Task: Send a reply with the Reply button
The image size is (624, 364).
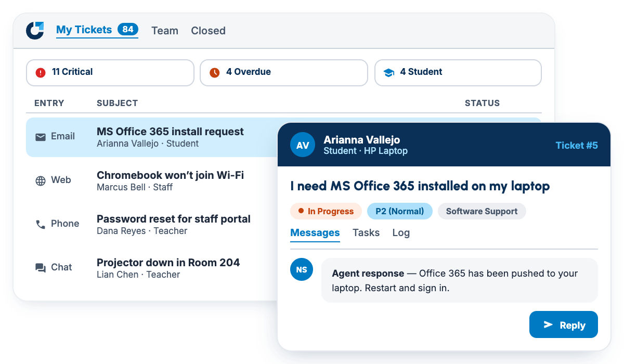Action: coord(564,325)
